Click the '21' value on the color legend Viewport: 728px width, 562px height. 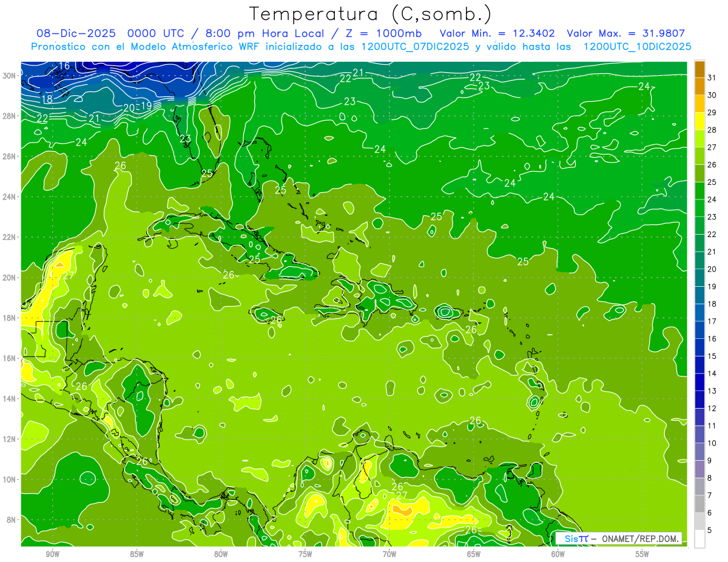point(712,252)
